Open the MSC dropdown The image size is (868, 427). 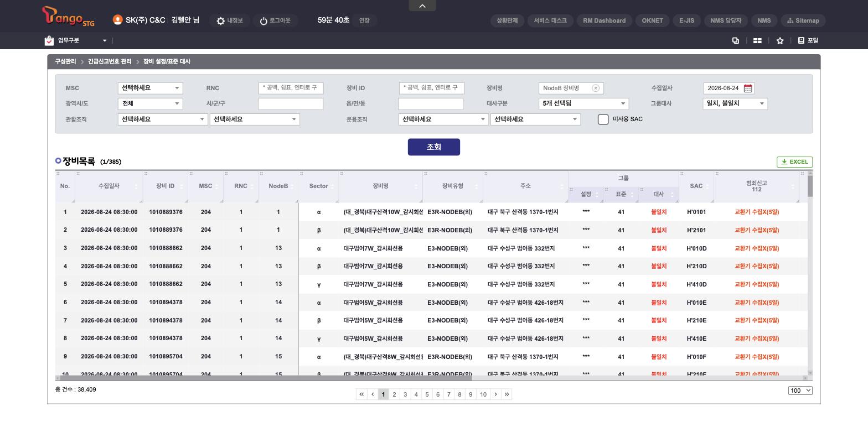click(151, 88)
